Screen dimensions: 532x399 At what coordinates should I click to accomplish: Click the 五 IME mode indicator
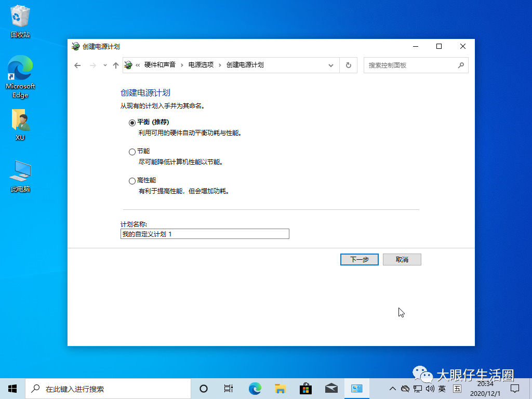pos(457,389)
